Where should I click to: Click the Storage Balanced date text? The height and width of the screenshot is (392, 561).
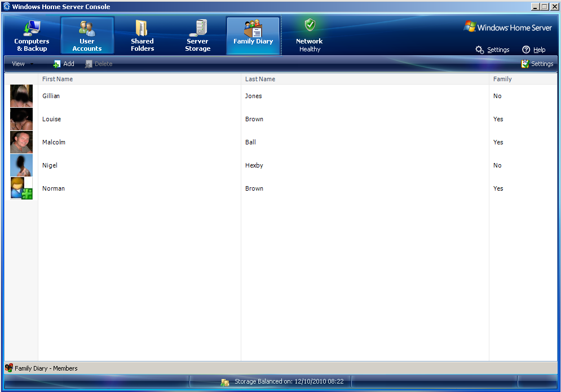(x=289, y=382)
